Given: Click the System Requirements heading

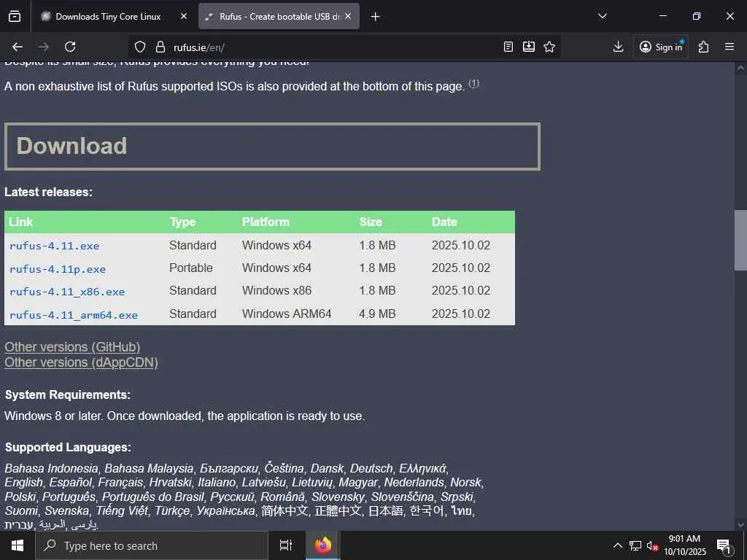Looking at the screenshot, I should pos(68,394).
